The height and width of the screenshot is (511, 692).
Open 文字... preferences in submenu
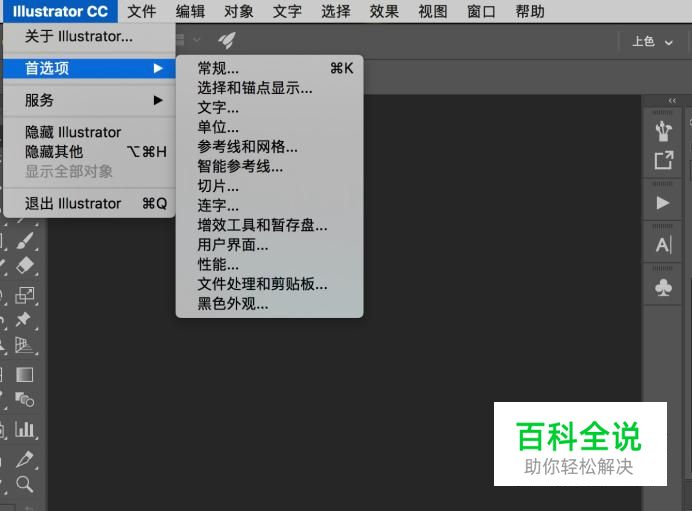[270, 107]
